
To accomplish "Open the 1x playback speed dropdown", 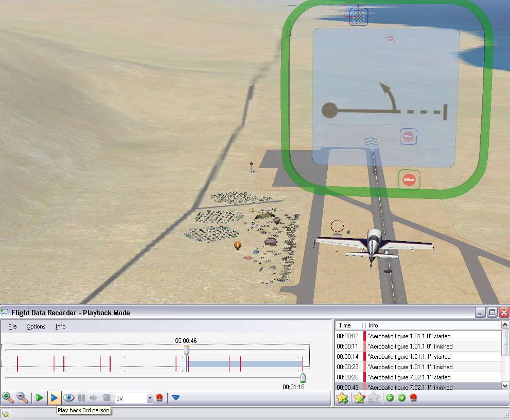I will 150,398.
